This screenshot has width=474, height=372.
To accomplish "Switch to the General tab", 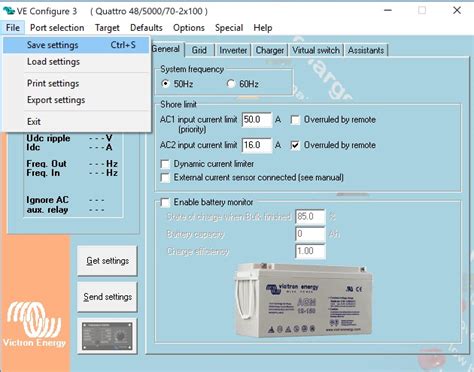I will (166, 49).
